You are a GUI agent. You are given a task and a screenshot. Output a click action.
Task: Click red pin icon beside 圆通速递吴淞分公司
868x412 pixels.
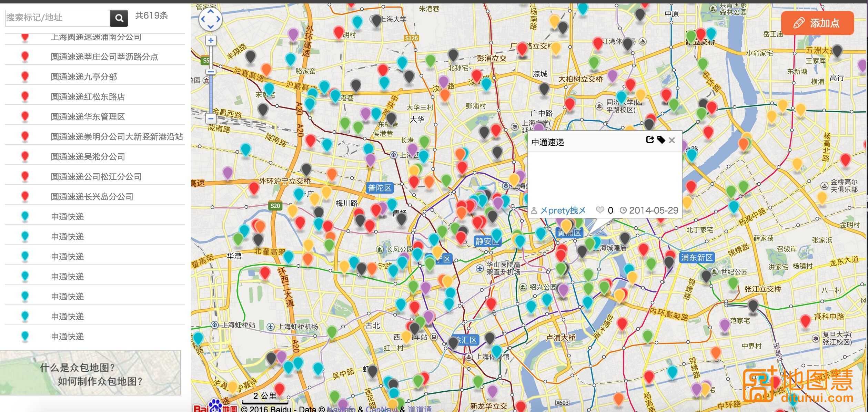(x=25, y=156)
